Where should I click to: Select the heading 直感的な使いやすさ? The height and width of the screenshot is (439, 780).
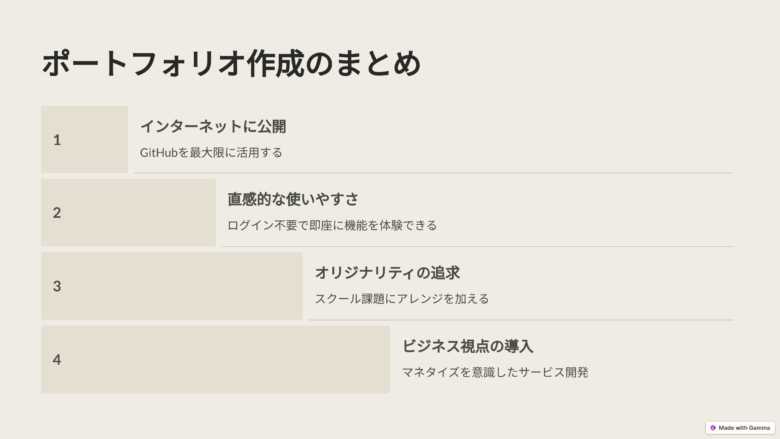(x=293, y=199)
